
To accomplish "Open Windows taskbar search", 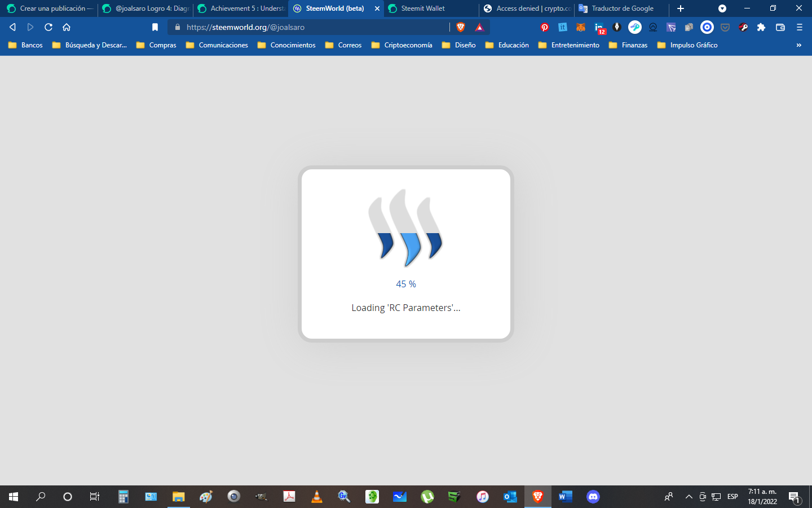I will point(41,497).
